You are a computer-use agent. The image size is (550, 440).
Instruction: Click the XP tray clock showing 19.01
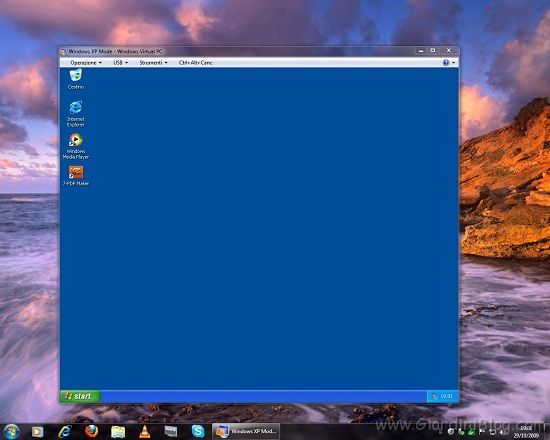(x=447, y=396)
